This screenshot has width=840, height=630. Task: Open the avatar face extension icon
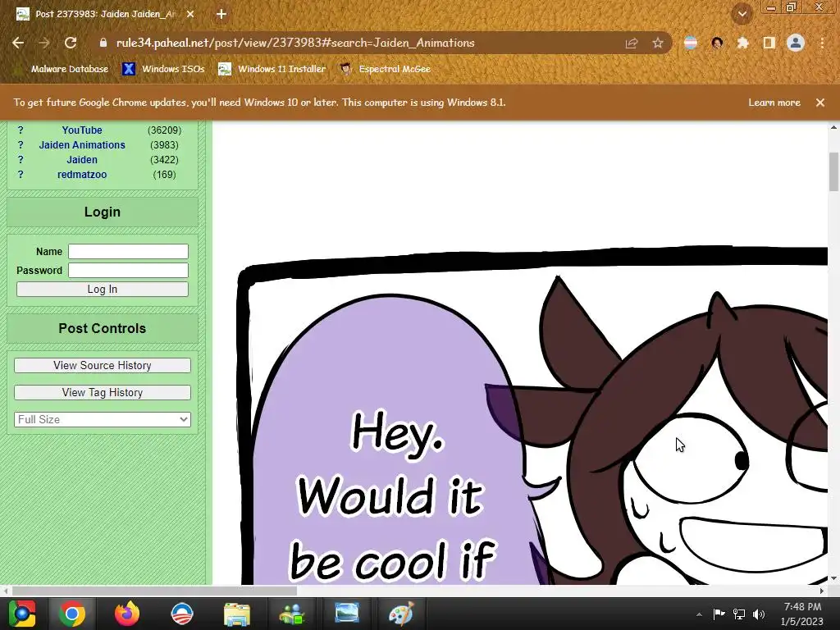click(717, 43)
